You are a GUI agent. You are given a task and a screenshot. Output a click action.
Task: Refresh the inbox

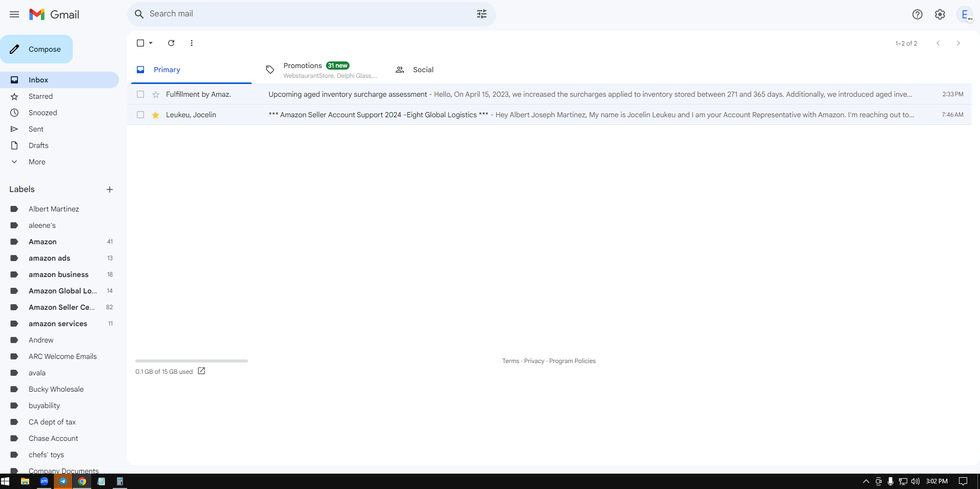click(171, 43)
